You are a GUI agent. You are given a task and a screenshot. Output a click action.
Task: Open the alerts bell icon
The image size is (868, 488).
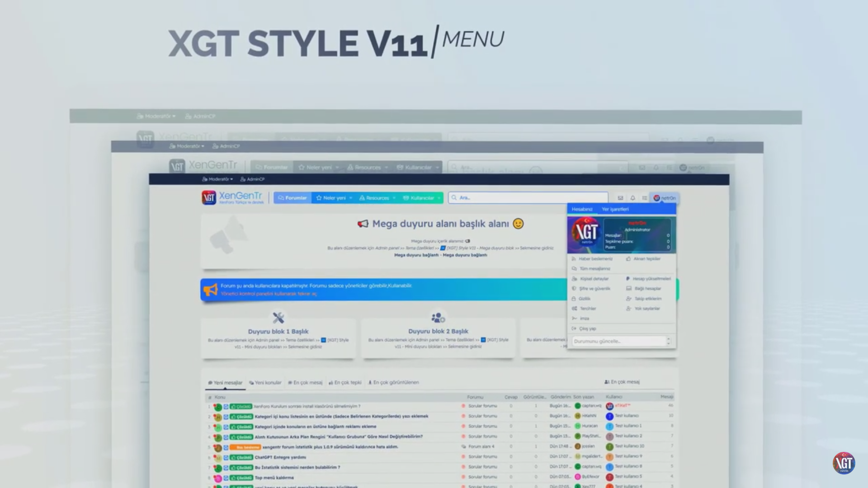[632, 198]
